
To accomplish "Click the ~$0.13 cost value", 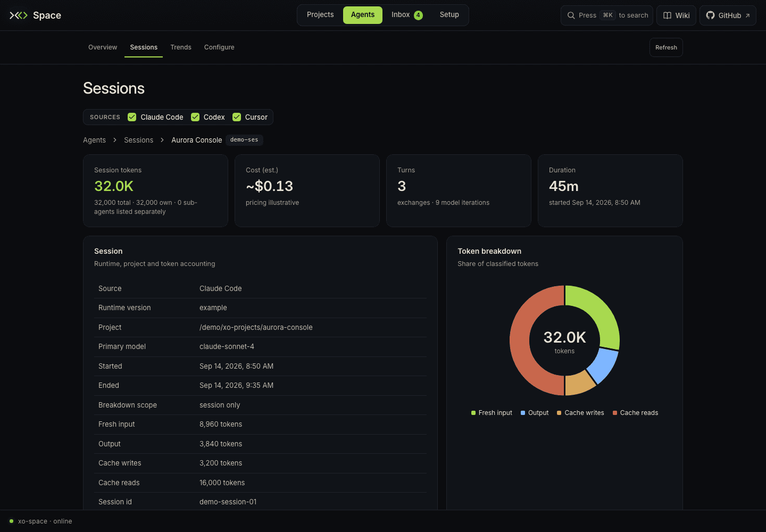I will click(269, 186).
